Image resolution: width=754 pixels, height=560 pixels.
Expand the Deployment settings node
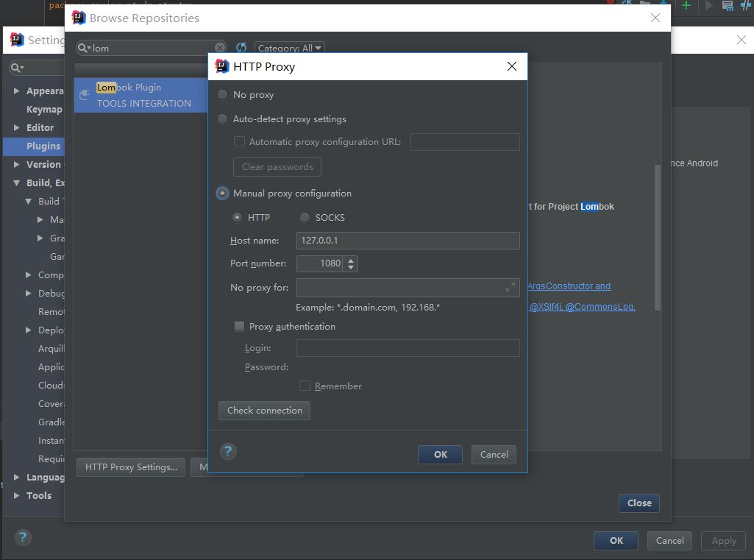29,330
